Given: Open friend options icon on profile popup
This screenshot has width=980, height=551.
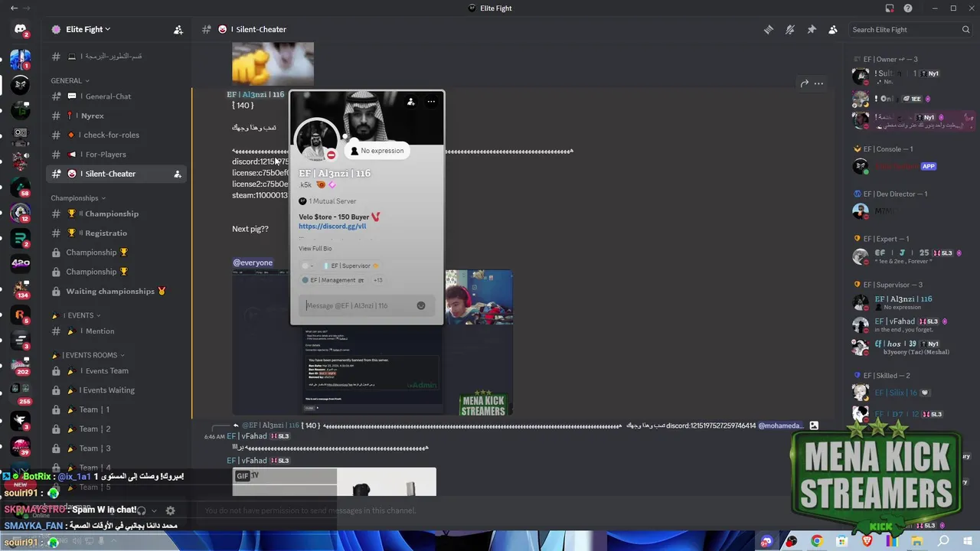Looking at the screenshot, I should pos(411,102).
